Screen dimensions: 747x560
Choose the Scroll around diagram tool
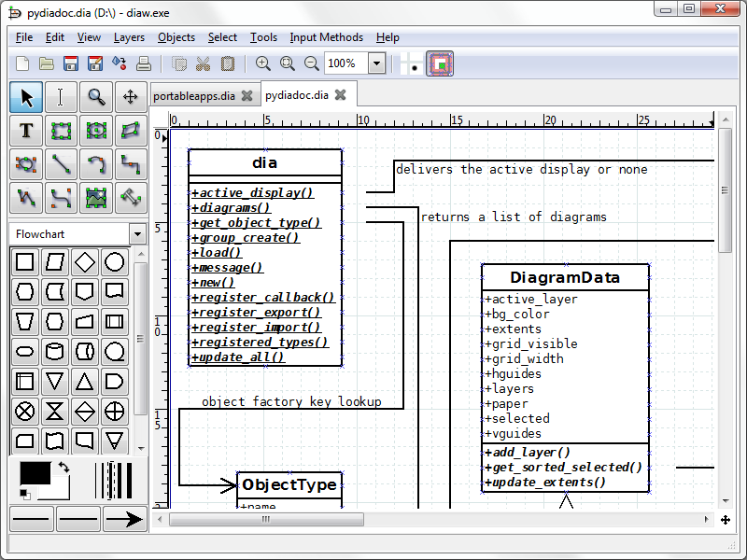click(x=130, y=96)
